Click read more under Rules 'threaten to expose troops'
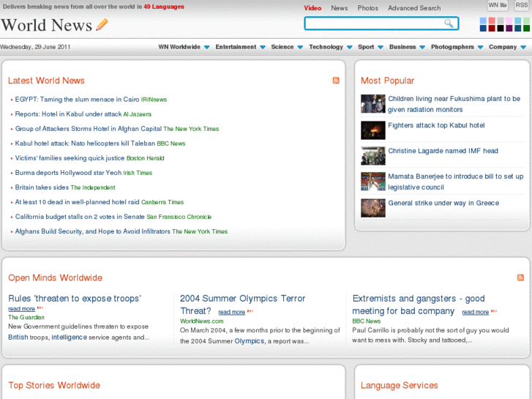The height and width of the screenshot is (399, 532). click(21, 308)
